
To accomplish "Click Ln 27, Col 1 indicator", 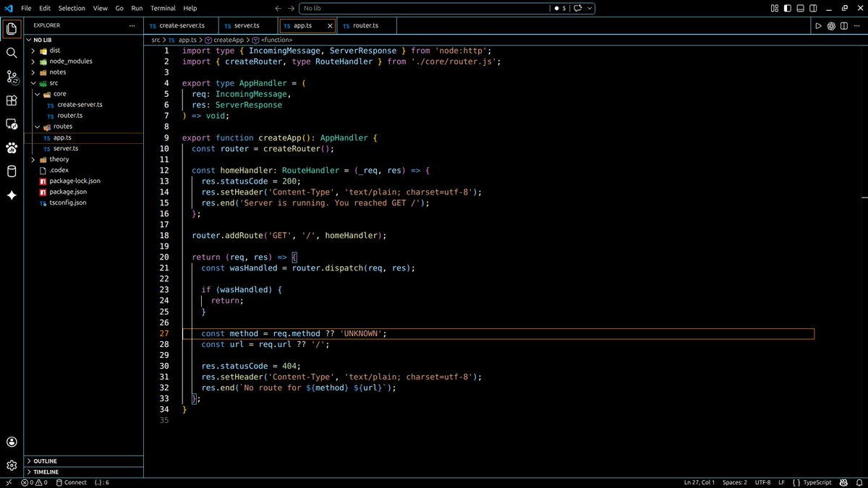I will 699,482.
